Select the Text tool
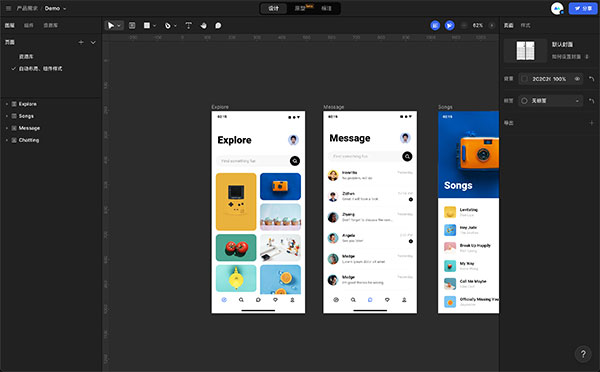Screen dimensions: 600x372 click(188, 25)
